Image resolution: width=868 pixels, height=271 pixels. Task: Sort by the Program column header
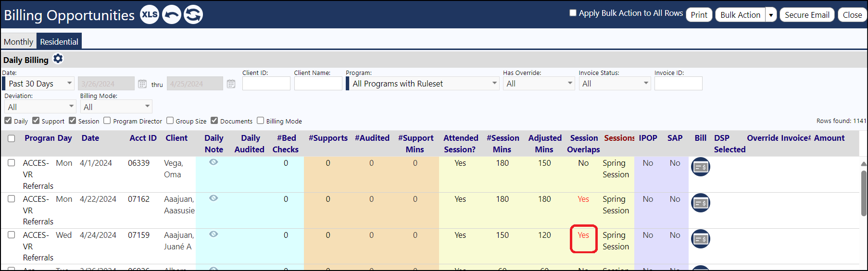point(40,138)
